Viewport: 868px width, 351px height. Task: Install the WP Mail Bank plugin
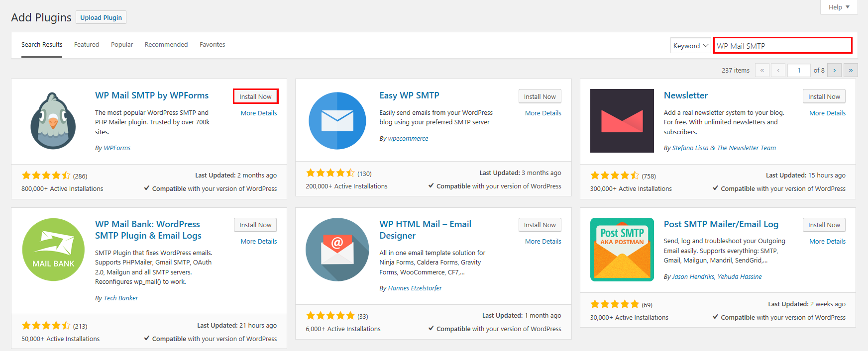pos(255,225)
